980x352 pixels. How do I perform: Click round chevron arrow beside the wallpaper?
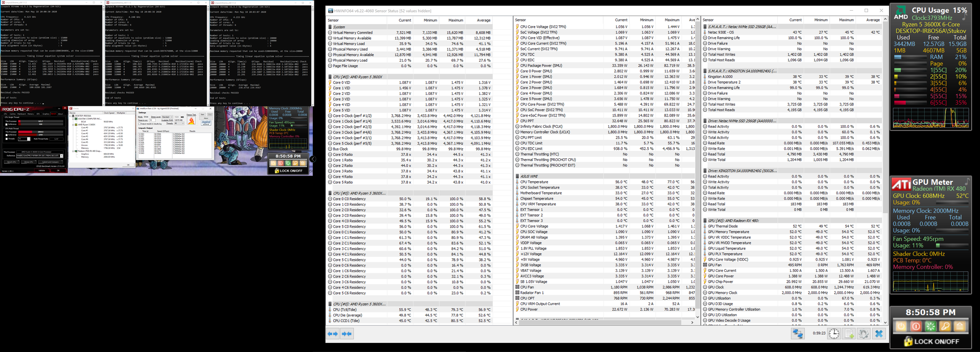[313, 159]
